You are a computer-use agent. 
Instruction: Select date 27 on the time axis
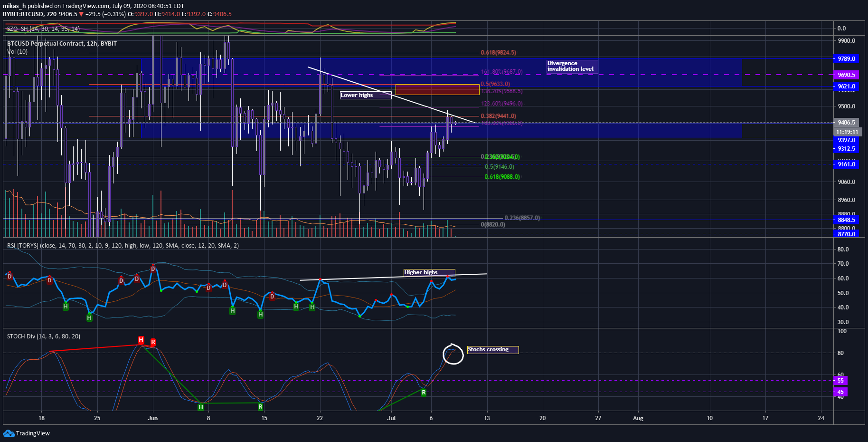598,418
